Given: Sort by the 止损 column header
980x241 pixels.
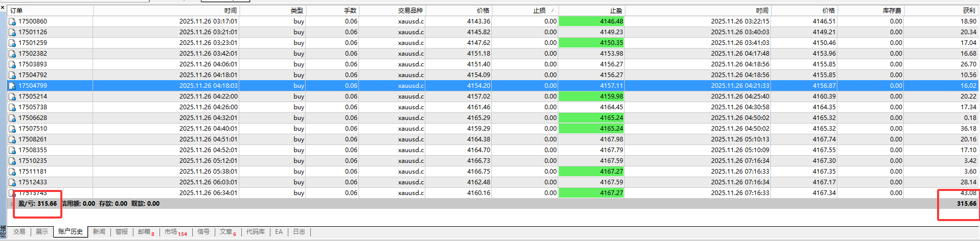Looking at the screenshot, I should click(525, 10).
